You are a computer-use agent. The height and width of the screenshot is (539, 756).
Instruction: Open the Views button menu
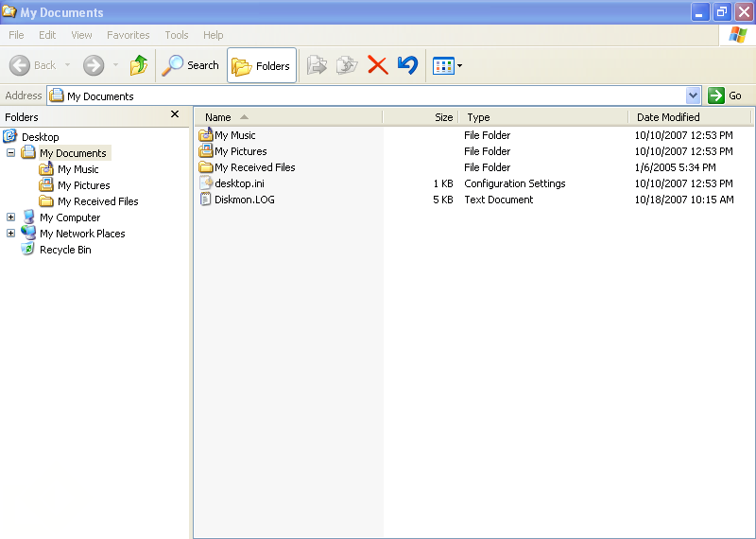(x=447, y=65)
